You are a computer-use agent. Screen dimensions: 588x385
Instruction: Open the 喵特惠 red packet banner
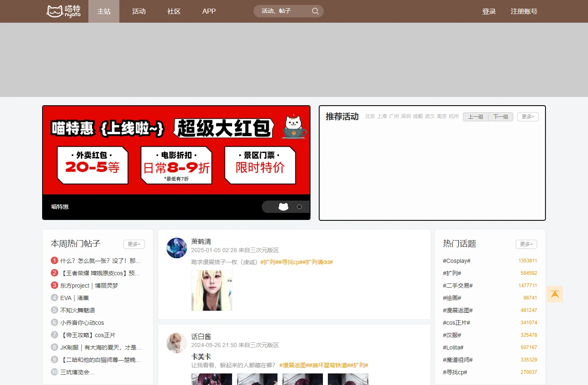tap(176, 150)
